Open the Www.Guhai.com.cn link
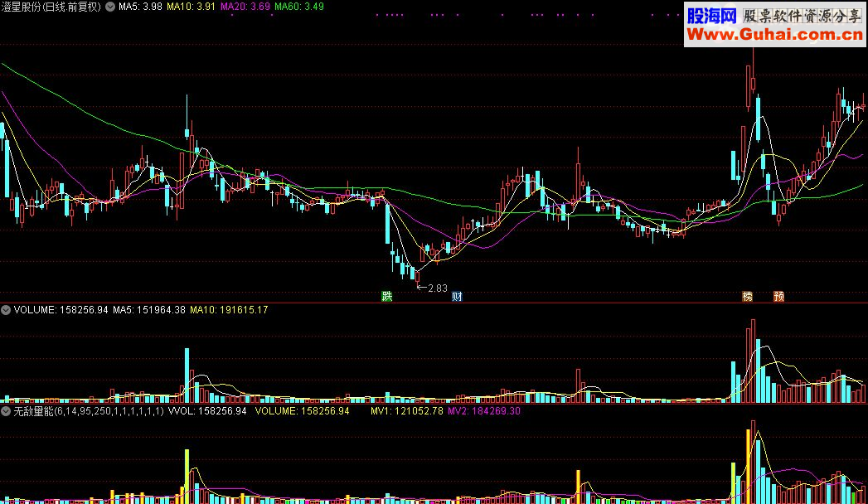The height and width of the screenshot is (504, 868). [775, 35]
